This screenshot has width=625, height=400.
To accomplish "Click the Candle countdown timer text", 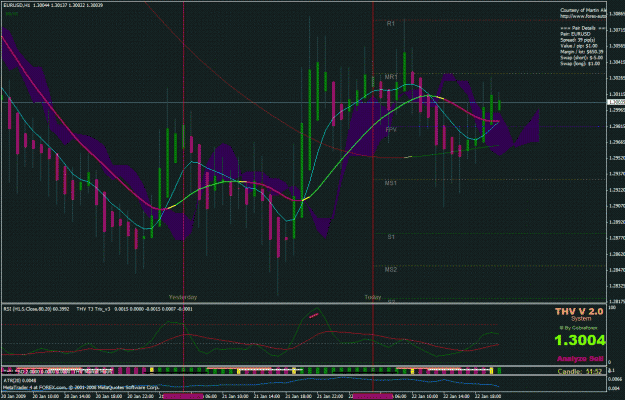I will [580, 372].
